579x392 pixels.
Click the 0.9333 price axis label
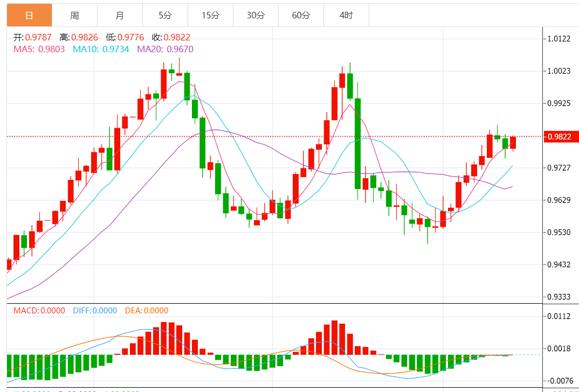tap(560, 297)
